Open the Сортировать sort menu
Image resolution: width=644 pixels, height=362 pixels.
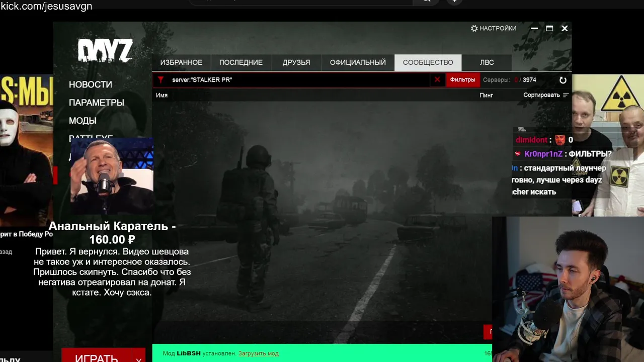click(x=546, y=95)
